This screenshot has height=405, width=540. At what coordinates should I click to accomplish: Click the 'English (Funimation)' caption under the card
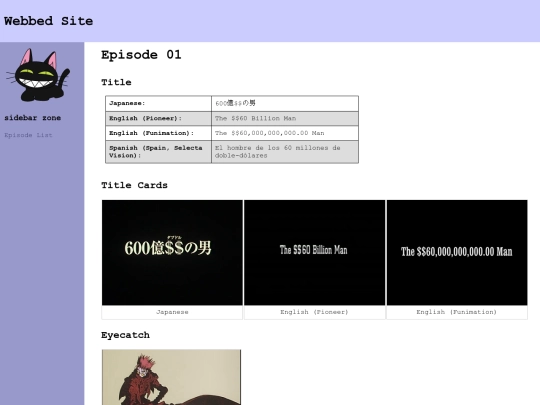[x=457, y=312]
